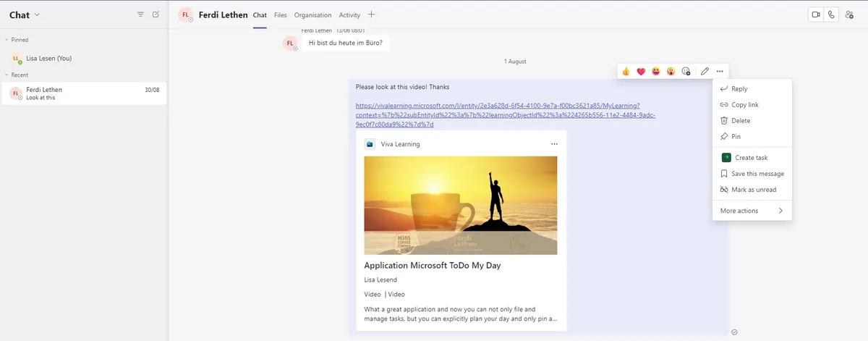
Task: Choose Pin from the context menu
Action: pos(752,137)
